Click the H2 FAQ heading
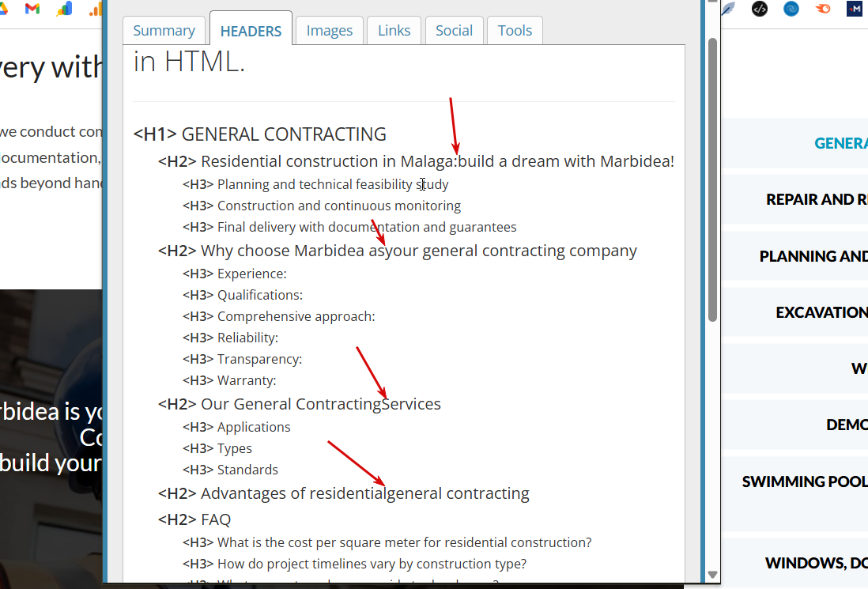The image size is (868, 589). (194, 519)
